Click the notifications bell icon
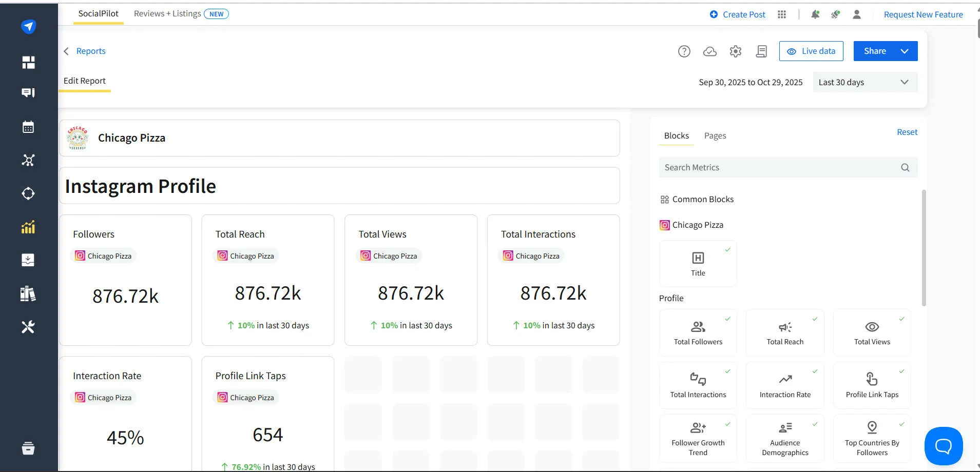 [815, 14]
